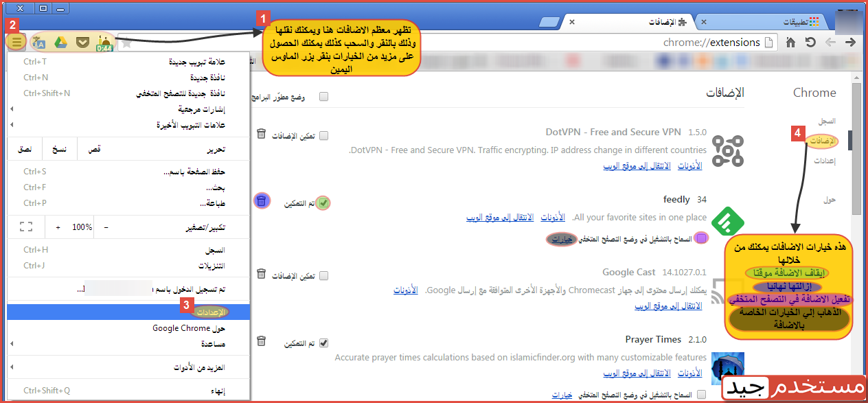Reload the page with the refresh icon
The width and height of the screenshot is (868, 403).
coord(811,43)
